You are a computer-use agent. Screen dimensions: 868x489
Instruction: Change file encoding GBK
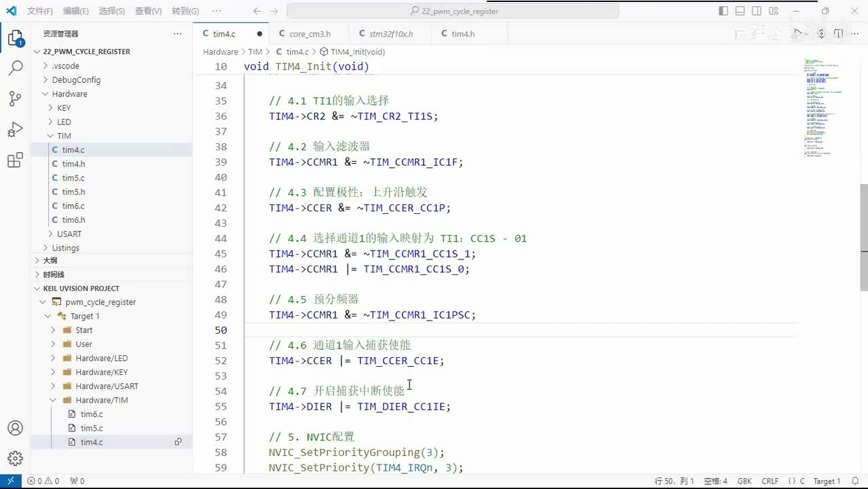(x=744, y=481)
